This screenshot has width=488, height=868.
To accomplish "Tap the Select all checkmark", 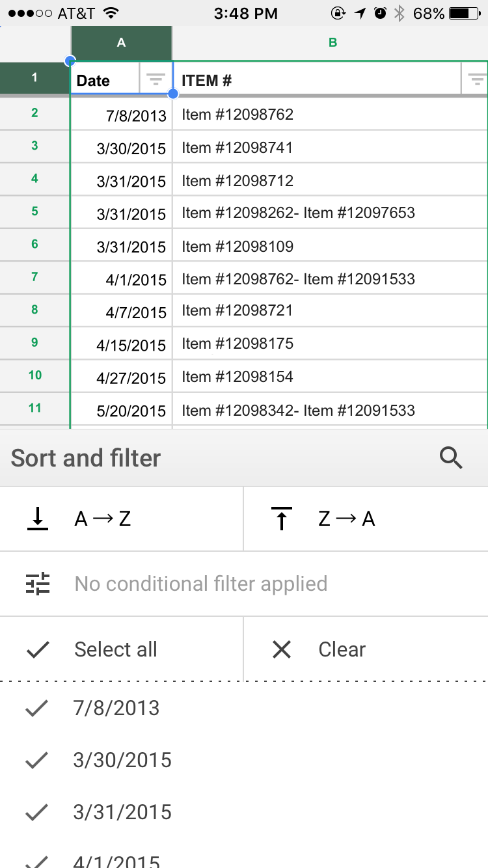I will point(38,649).
